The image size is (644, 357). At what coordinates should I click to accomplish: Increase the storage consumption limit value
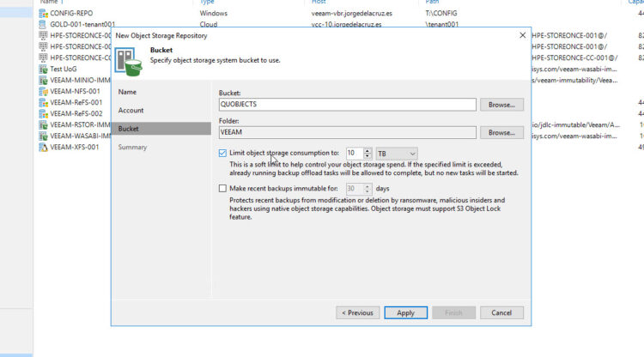coord(368,150)
